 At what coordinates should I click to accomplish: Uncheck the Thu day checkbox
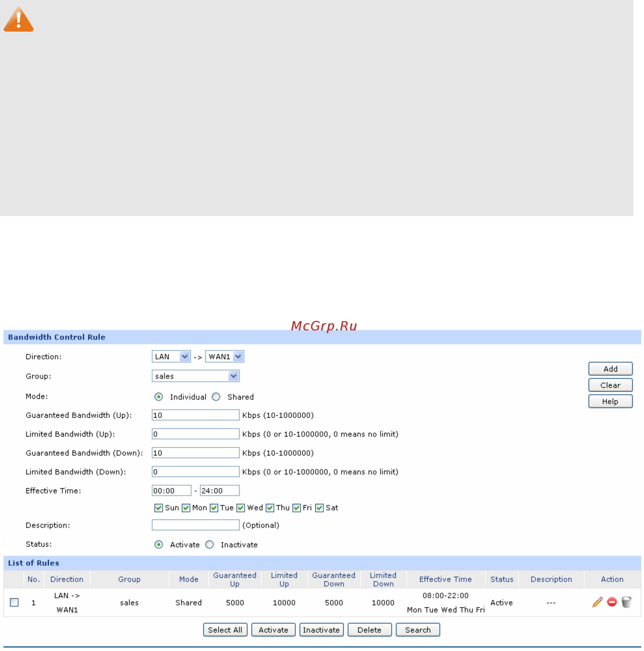270,508
